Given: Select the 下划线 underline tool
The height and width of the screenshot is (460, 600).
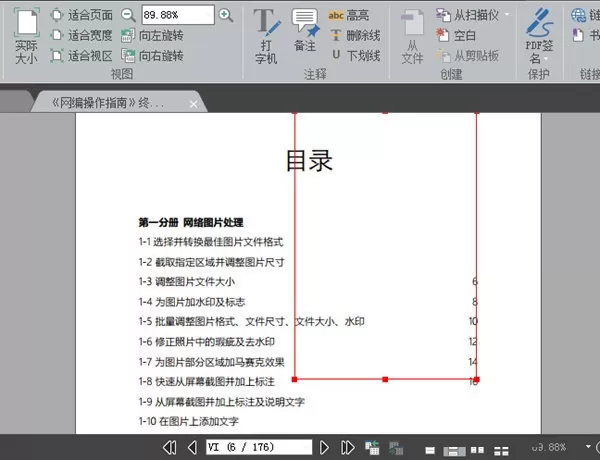Looking at the screenshot, I should tap(356, 56).
